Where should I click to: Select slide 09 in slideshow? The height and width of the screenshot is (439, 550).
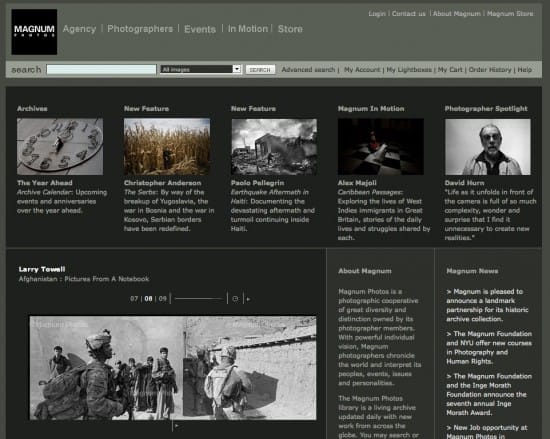click(x=162, y=299)
